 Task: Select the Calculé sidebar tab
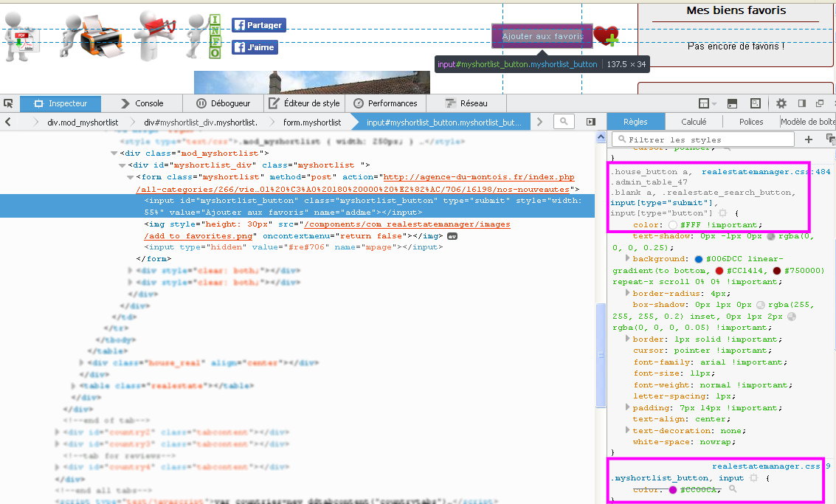pos(694,122)
